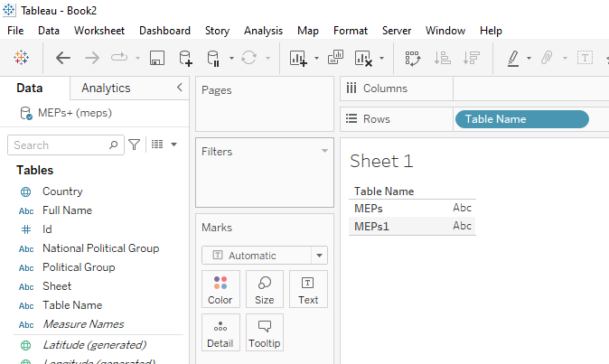Create a new worksheet icon
Image resolution: width=609 pixels, height=364 pixels.
298,58
